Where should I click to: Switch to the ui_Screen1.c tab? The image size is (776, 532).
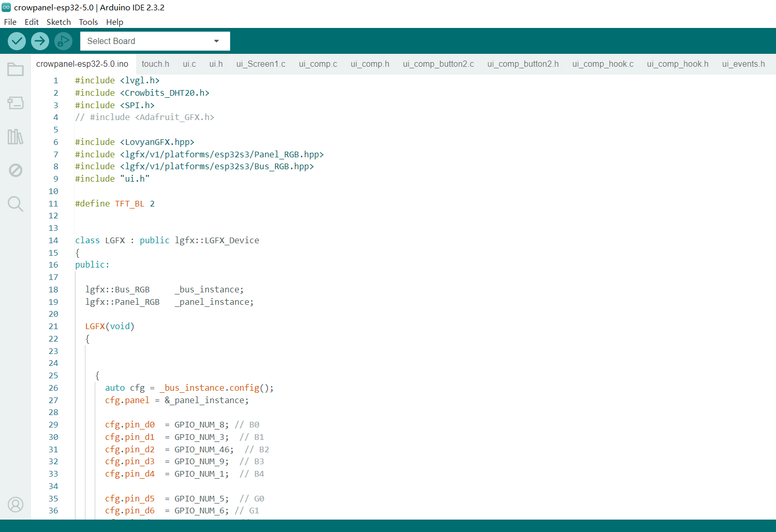click(x=261, y=64)
